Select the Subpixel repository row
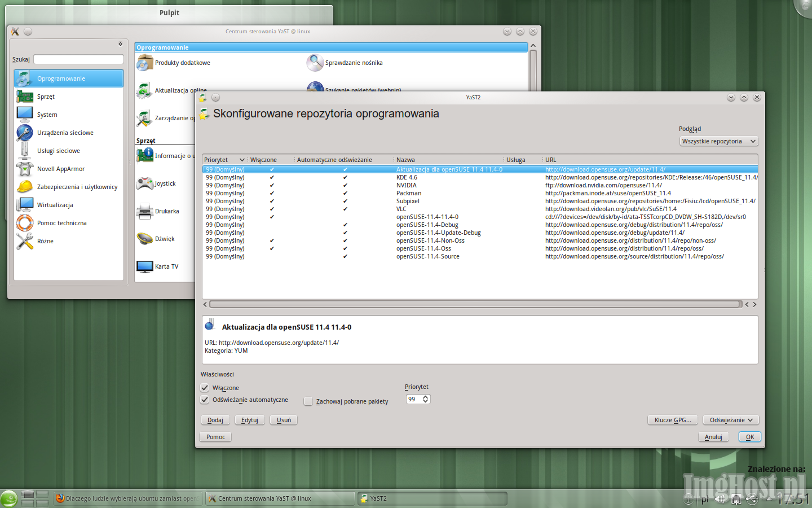 (480, 201)
